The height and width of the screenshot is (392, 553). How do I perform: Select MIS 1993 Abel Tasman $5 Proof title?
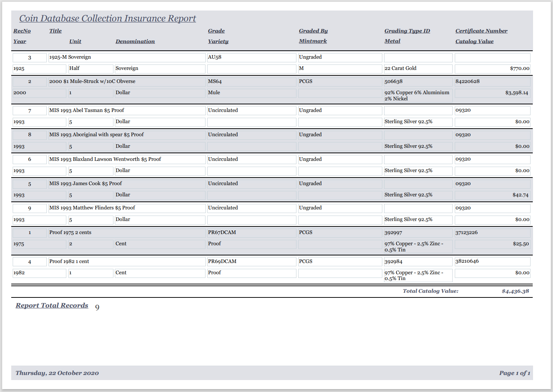click(127, 110)
